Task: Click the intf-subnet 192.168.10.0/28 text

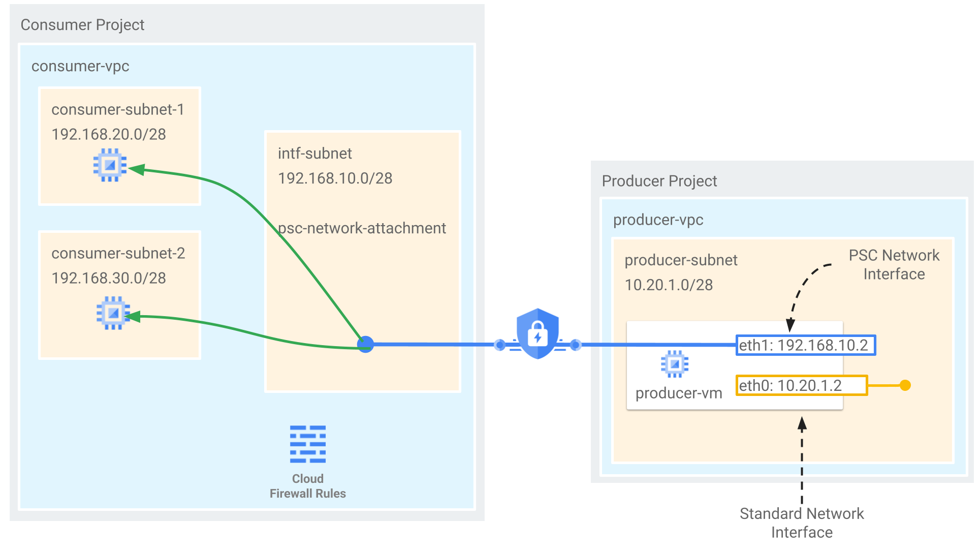Action: 335,166
